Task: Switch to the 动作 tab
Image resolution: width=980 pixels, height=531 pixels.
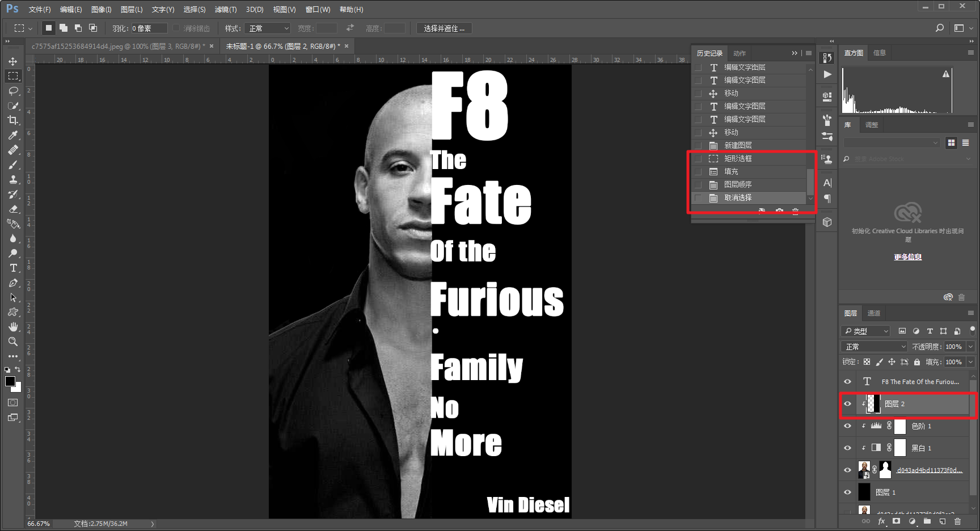Action: click(x=740, y=53)
